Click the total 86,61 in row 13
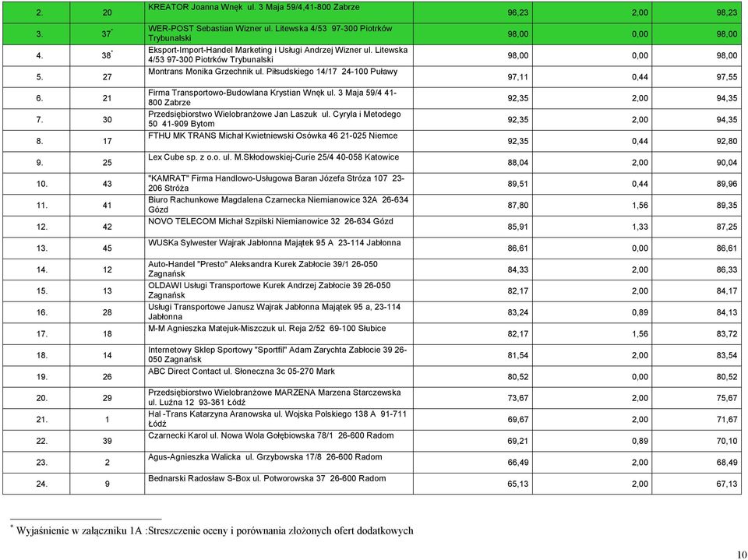748x560 pixels. pyautogui.click(x=726, y=248)
